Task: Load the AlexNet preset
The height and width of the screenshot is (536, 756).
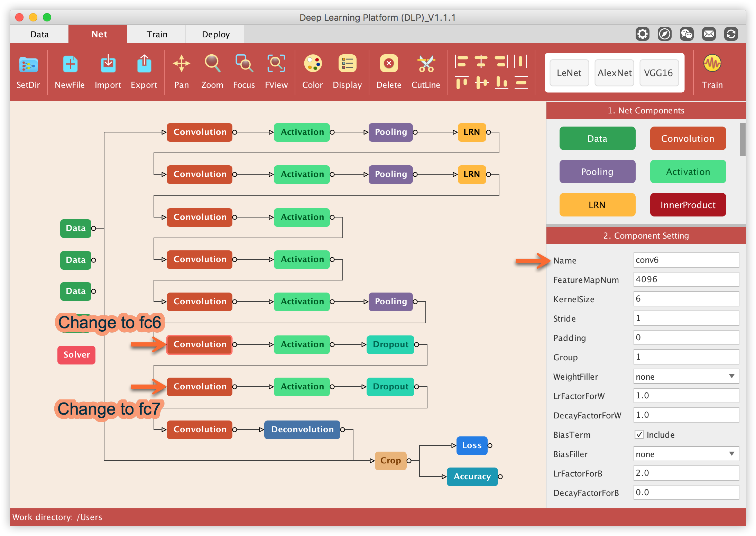Action: [614, 73]
